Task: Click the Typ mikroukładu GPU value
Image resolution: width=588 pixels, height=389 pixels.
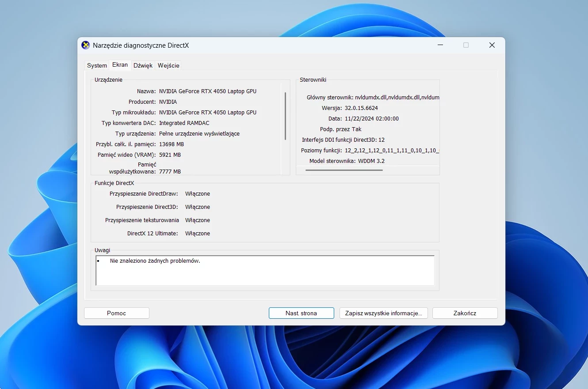Action: coord(208,113)
